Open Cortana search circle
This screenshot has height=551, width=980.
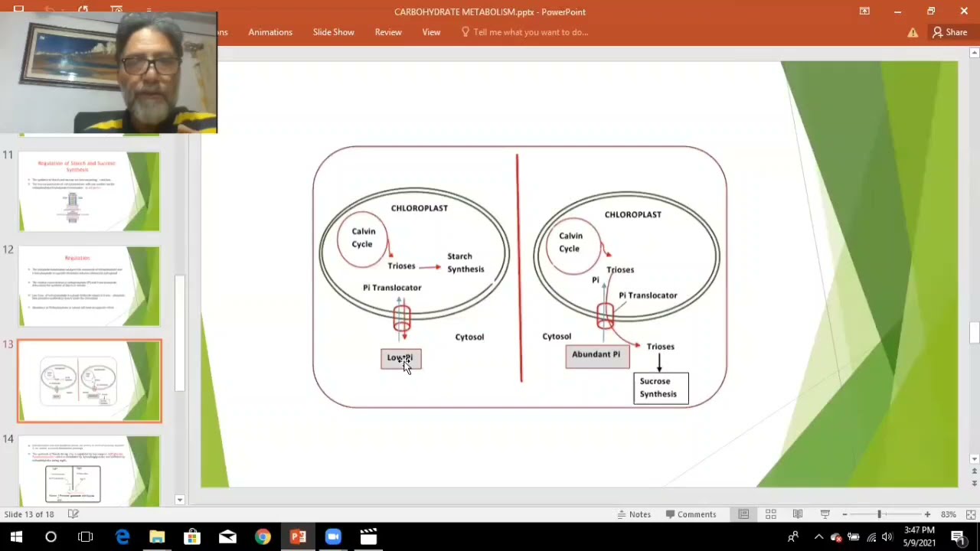[51, 537]
